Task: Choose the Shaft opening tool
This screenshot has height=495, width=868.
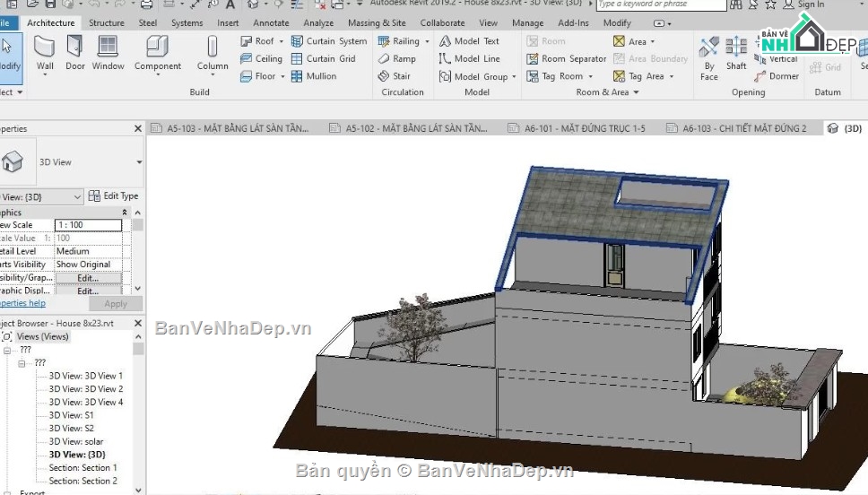Action: pos(736,54)
